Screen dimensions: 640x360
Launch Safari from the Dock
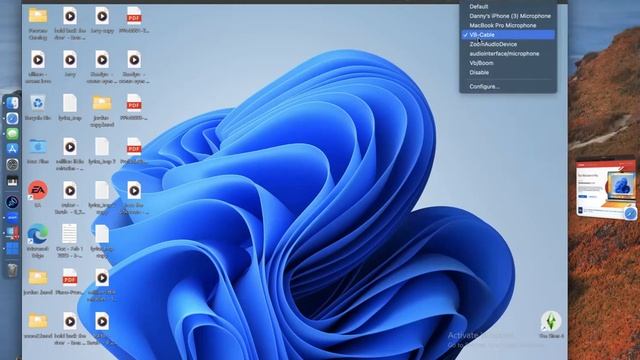12,118
